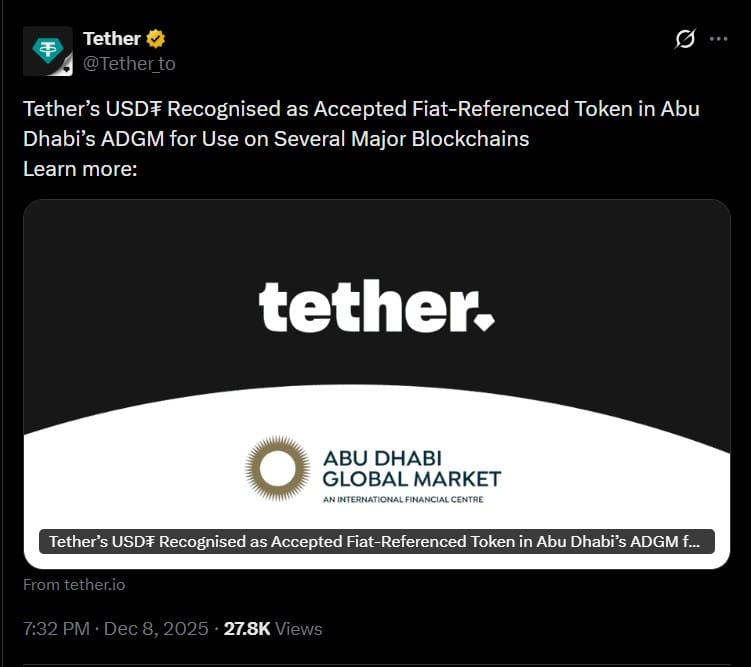The image size is (751, 667).
Task: Click the "Learn more:" text
Action: click(x=80, y=168)
